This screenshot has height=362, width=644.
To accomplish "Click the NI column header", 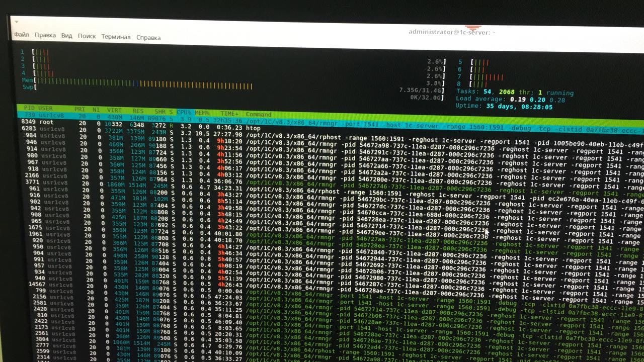I will tap(96, 110).
